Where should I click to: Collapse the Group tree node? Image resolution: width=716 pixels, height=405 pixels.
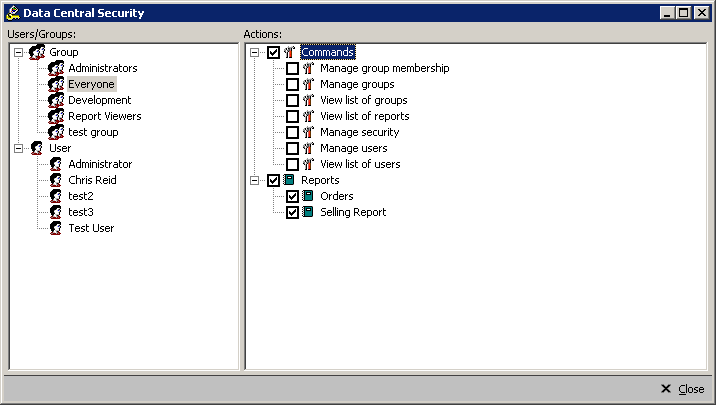(x=19, y=52)
